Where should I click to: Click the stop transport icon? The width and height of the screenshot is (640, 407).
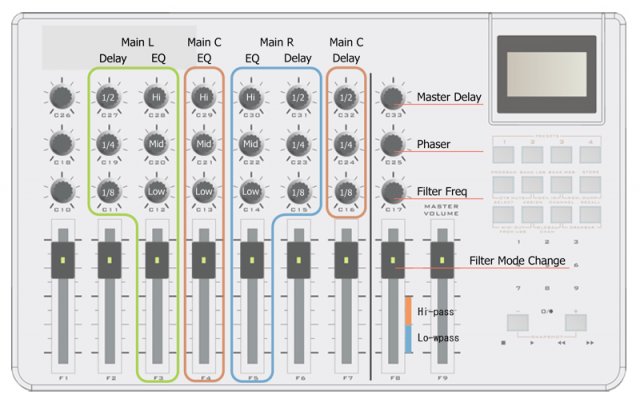(503, 343)
